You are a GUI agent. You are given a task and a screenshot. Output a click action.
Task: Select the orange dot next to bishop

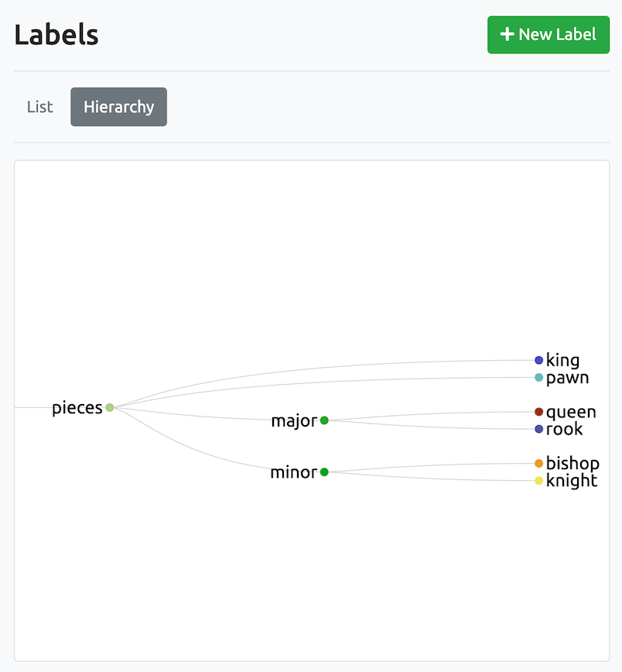click(538, 463)
